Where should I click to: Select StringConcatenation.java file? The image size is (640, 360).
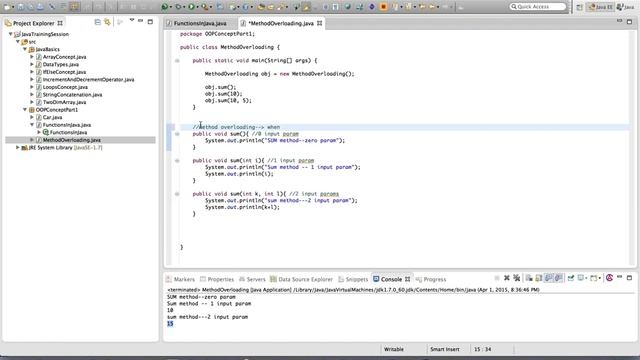point(73,95)
